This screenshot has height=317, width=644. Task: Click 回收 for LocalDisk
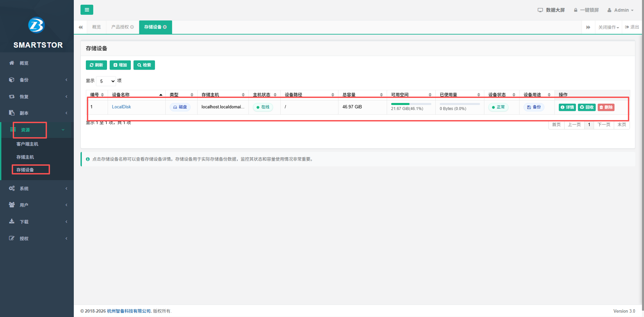587,107
